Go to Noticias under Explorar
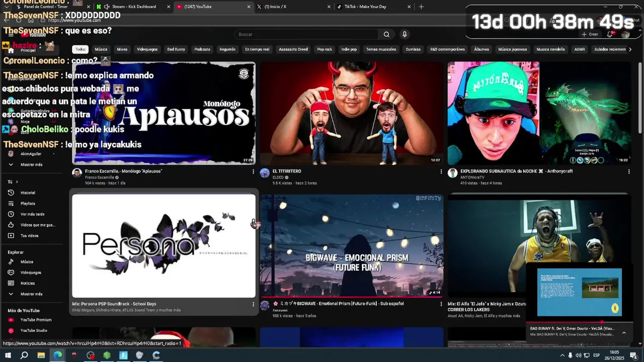Screen dimensions: 644x362 click(28, 283)
